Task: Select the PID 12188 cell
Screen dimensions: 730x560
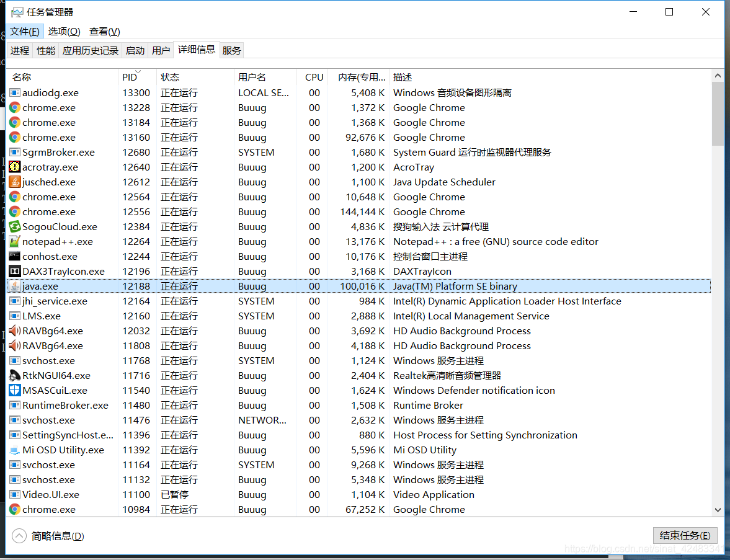Action: (x=136, y=287)
